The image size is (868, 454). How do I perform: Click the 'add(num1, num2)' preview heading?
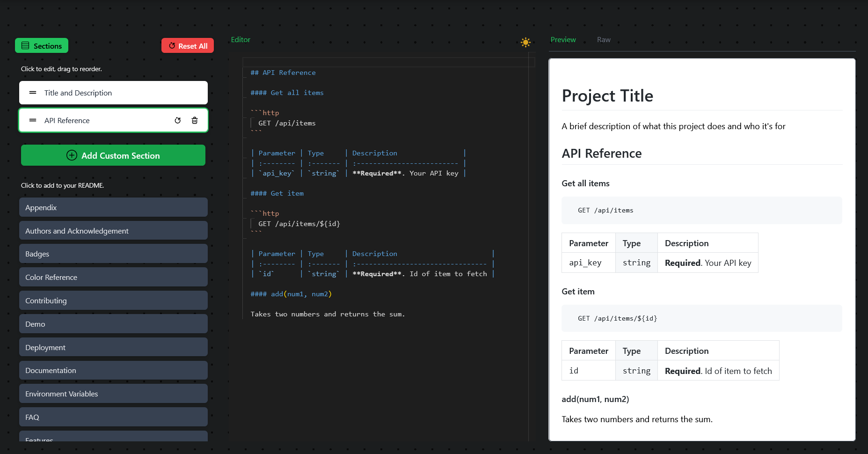coord(595,399)
